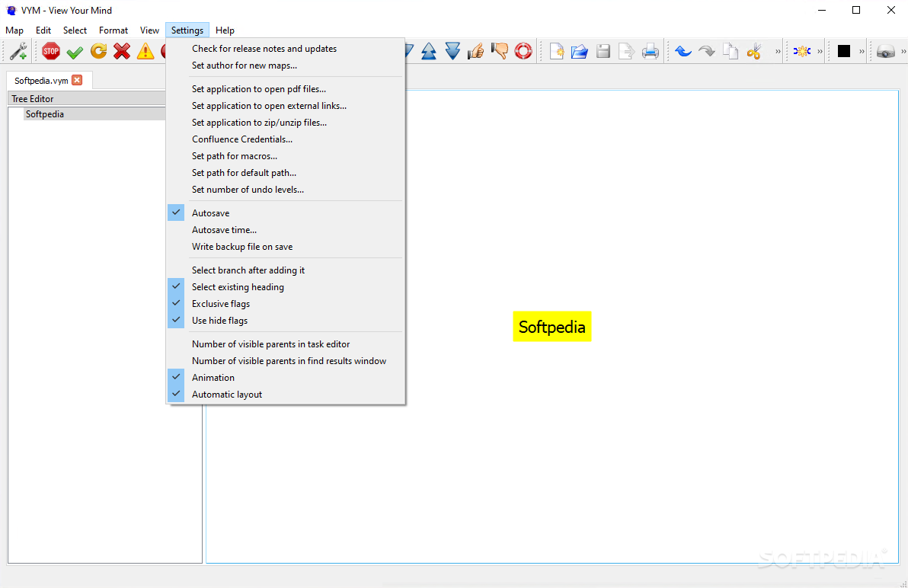Choose Number of visible parents in task editor
Viewport: 908px width, 588px height.
[x=286, y=344]
